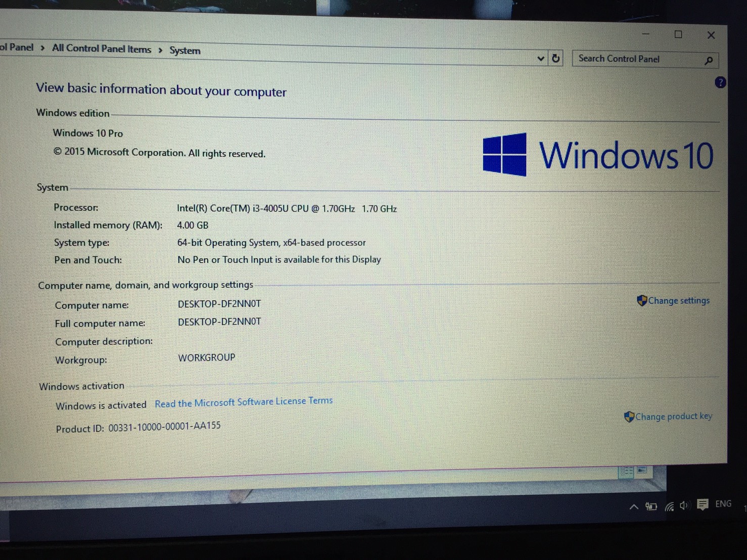Click the "© 2015 Microsoft Corporation" copyright line
Viewport: 747px width, 560px height.
click(159, 153)
